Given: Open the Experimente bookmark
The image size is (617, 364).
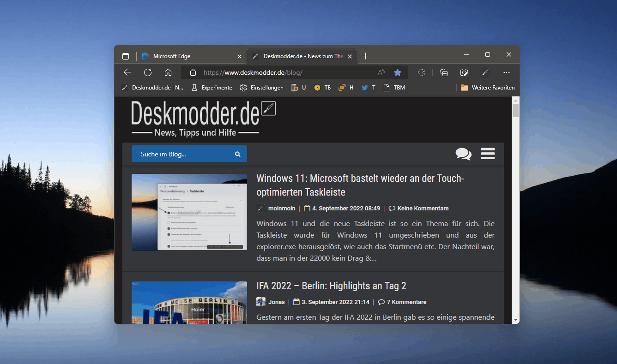Looking at the screenshot, I should [212, 88].
